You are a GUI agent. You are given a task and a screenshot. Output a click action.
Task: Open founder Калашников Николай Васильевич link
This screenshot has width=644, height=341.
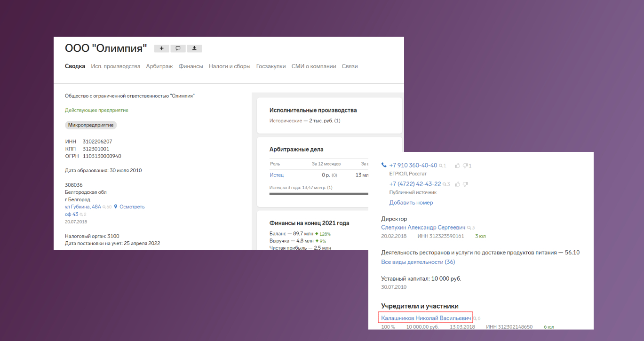point(425,318)
